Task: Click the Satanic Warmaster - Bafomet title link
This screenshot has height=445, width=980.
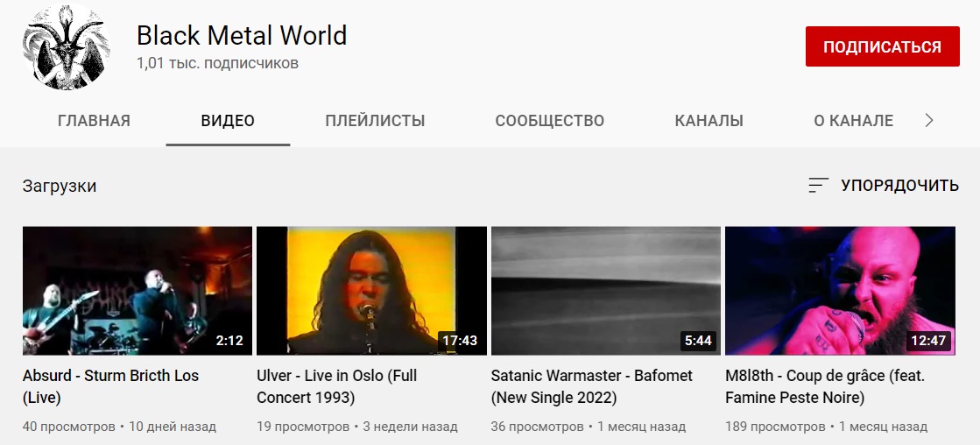Action: (592, 386)
